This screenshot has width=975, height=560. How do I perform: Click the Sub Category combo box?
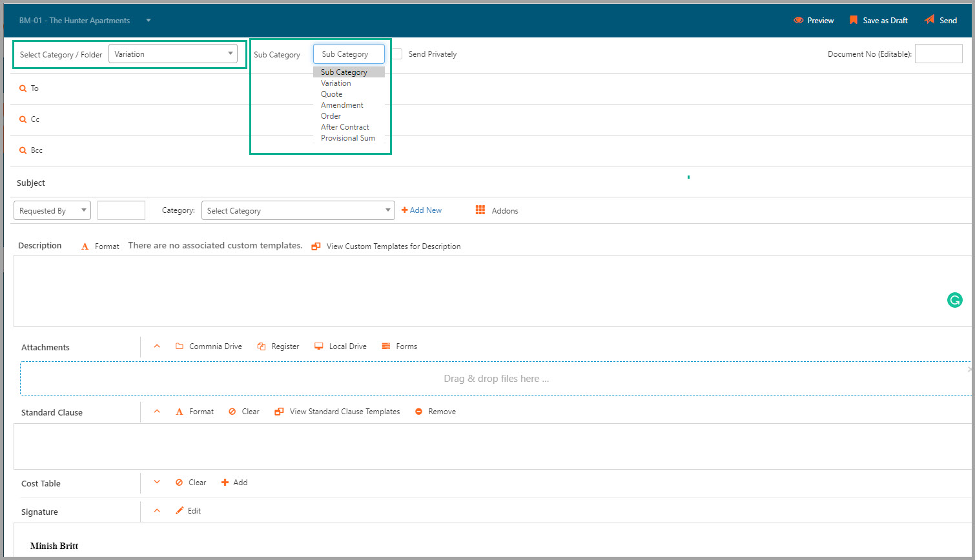pyautogui.click(x=349, y=54)
